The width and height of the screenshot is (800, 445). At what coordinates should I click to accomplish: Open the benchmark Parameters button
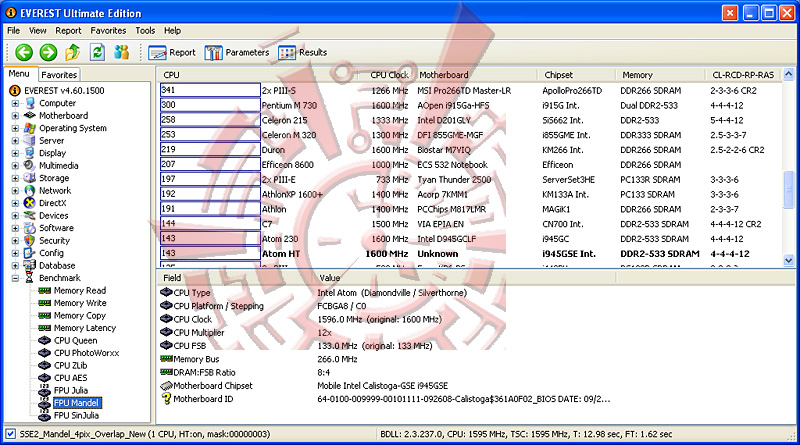(237, 53)
